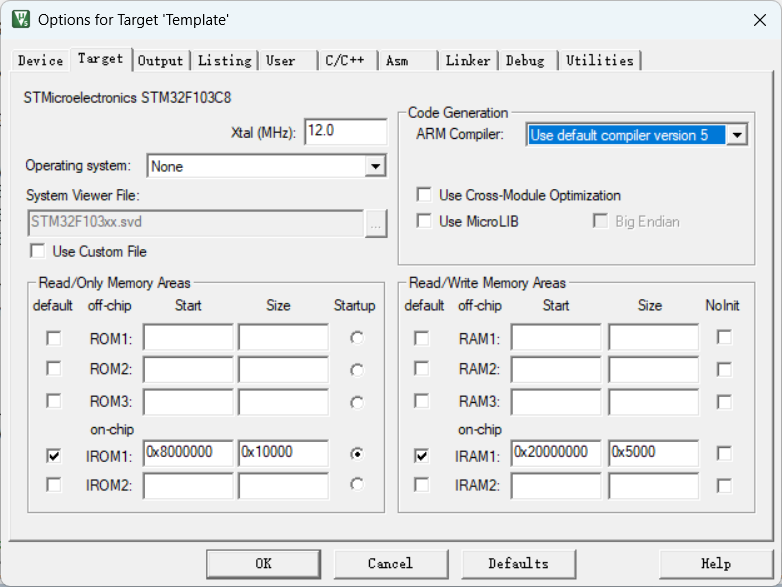The height and width of the screenshot is (587, 782).
Task: Open the Asm tab
Action: (x=407, y=60)
